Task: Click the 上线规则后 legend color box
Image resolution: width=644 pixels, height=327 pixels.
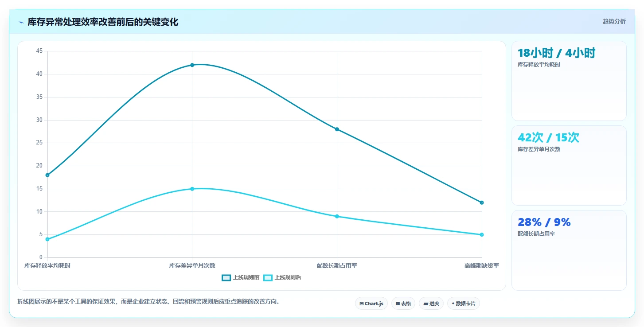Action: (x=268, y=277)
